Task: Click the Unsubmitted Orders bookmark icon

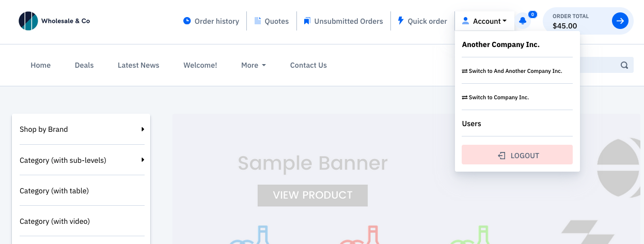Action: pyautogui.click(x=307, y=21)
